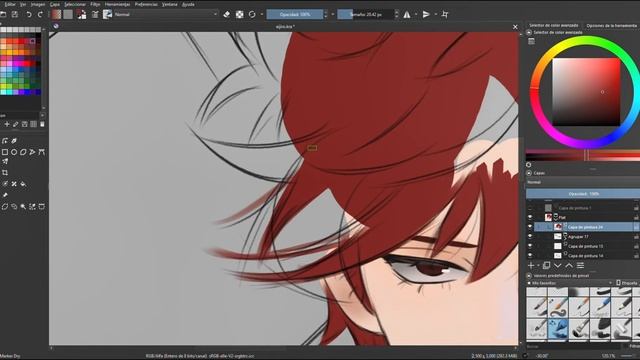The image size is (640, 360).
Task: Open the Imagen menu
Action: click(x=38, y=4)
